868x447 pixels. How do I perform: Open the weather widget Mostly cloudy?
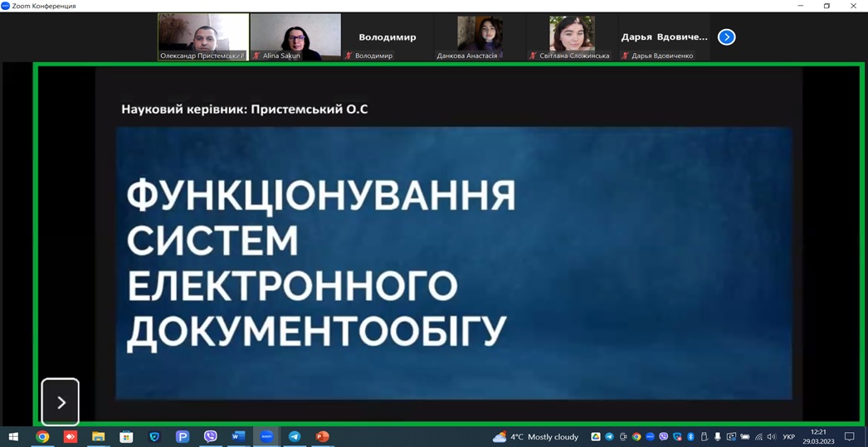(536, 437)
